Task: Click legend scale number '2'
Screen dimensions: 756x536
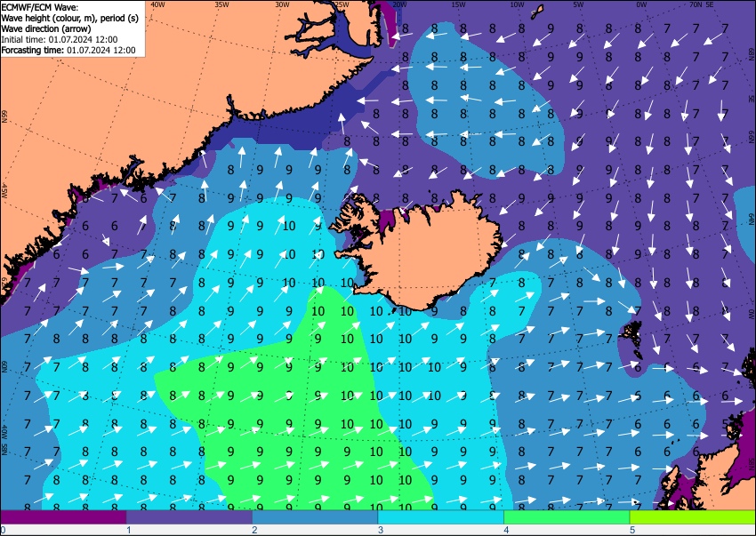Action: (254, 530)
